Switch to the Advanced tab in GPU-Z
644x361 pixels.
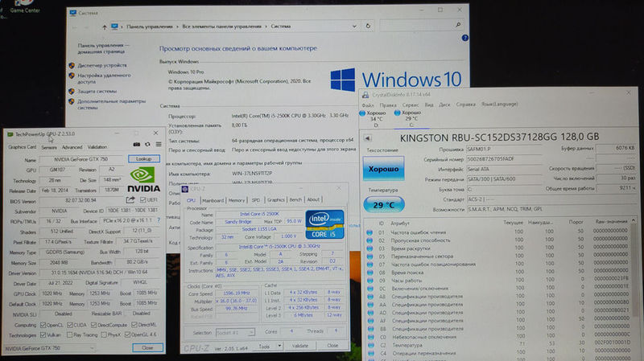[72, 147]
